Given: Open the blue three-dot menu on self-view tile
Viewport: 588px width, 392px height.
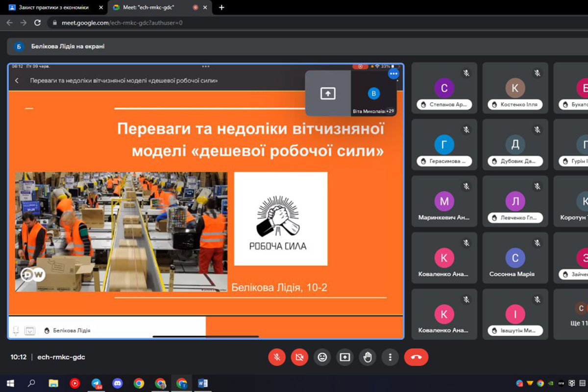Looking at the screenshot, I should pyautogui.click(x=393, y=74).
